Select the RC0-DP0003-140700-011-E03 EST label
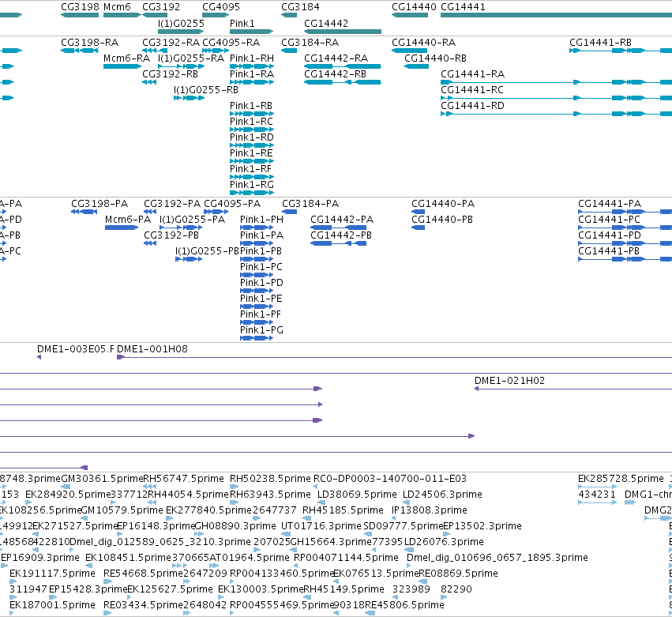This screenshot has height=617, width=672. click(390, 478)
